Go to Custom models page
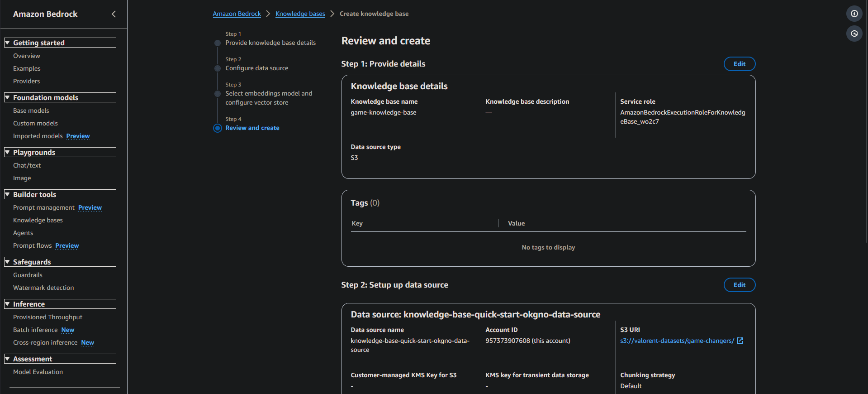This screenshot has height=394, width=868. point(35,123)
